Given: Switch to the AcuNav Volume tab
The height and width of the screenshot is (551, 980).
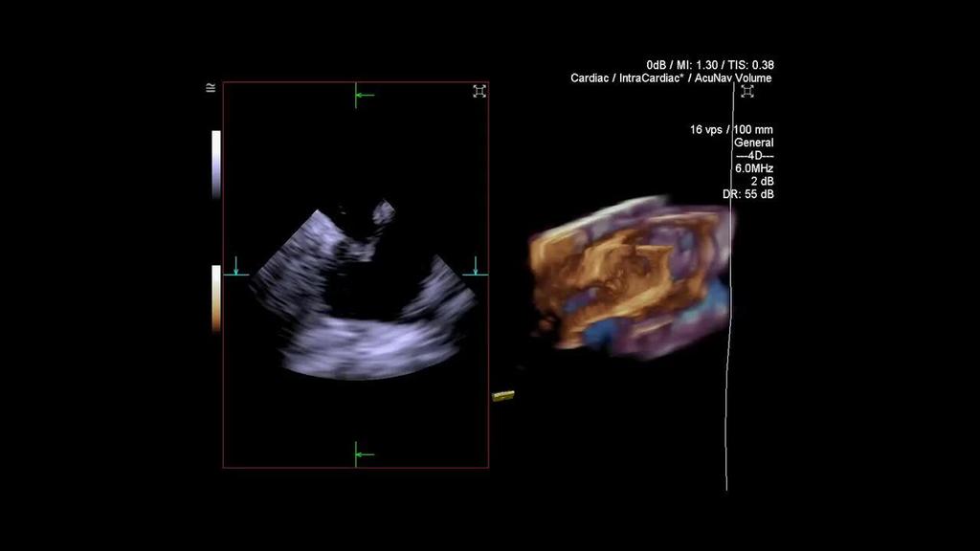Looking at the screenshot, I should (x=733, y=77).
